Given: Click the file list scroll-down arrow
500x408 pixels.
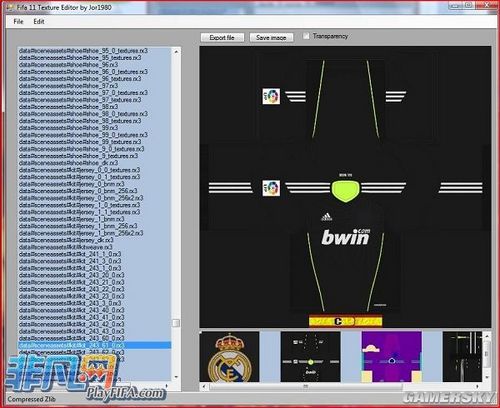Looking at the screenshot, I should click(176, 377).
